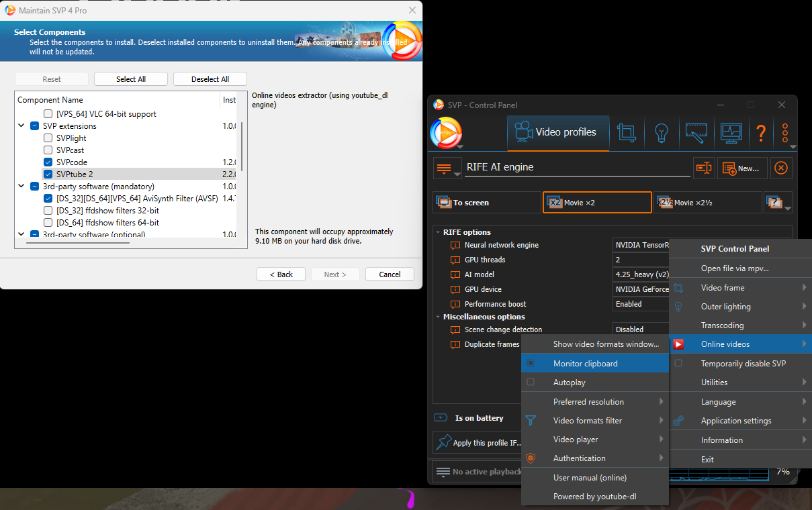The width and height of the screenshot is (812, 510).
Task: Collapse the Miscellaneous options section
Action: [x=437, y=317]
